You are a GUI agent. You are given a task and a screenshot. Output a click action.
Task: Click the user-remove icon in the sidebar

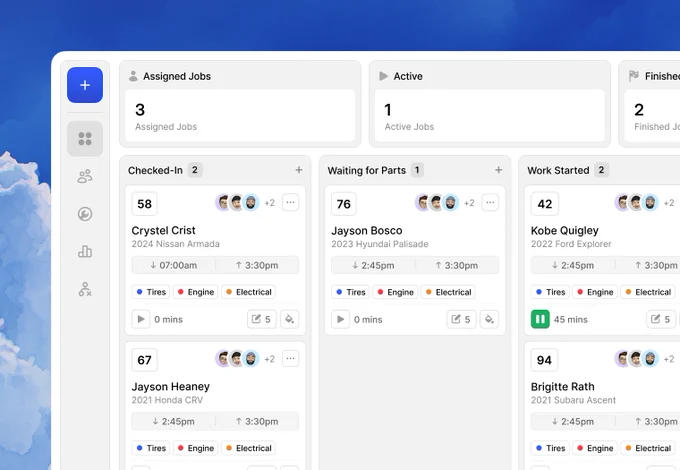tap(85, 289)
